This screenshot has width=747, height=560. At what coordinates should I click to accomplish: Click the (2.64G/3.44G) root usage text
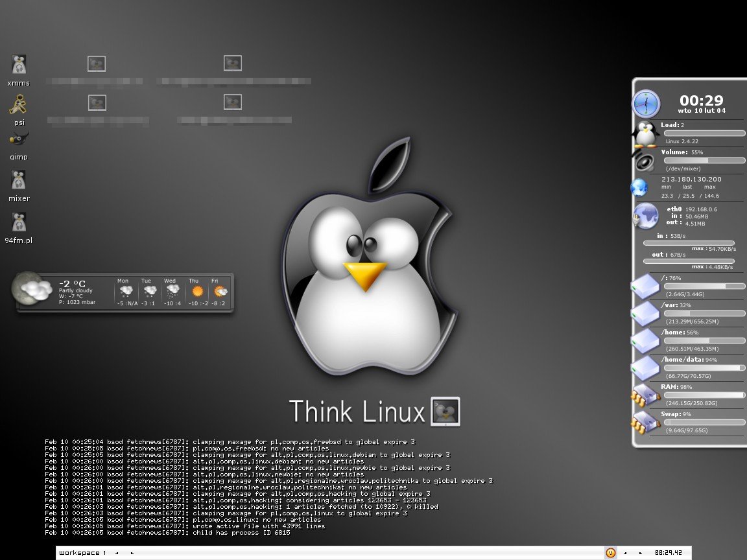click(x=685, y=294)
